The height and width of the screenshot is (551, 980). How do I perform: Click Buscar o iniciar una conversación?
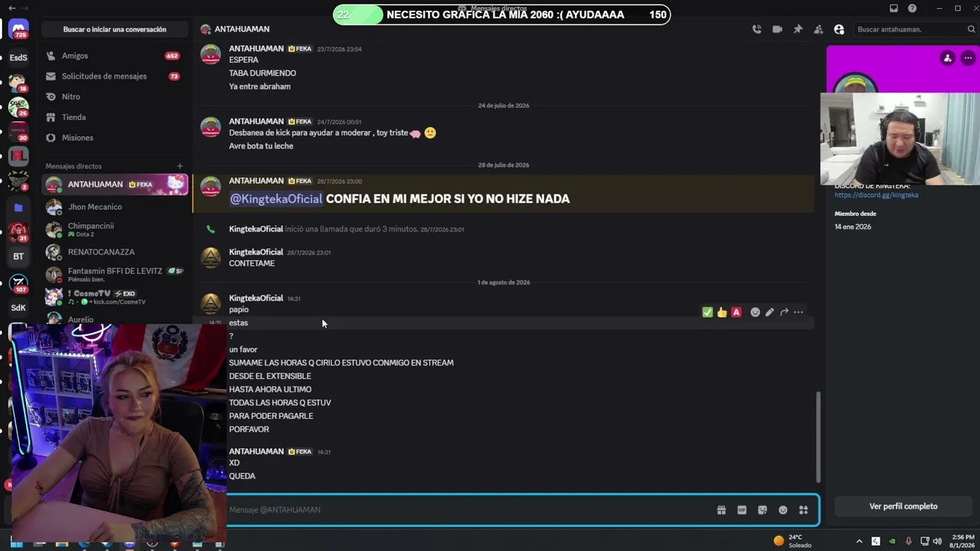[115, 29]
